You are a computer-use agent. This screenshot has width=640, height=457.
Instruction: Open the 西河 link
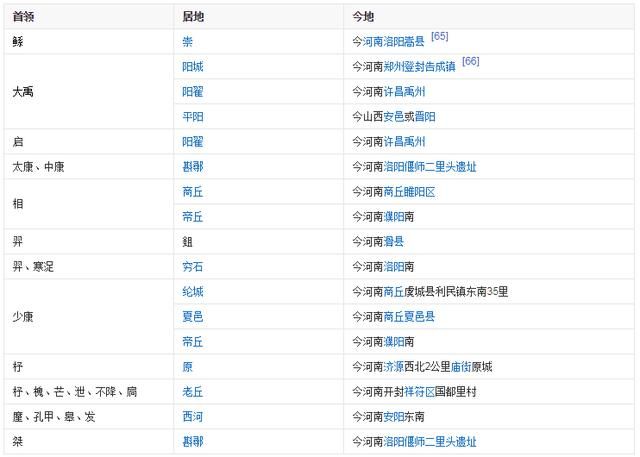pyautogui.click(x=193, y=417)
